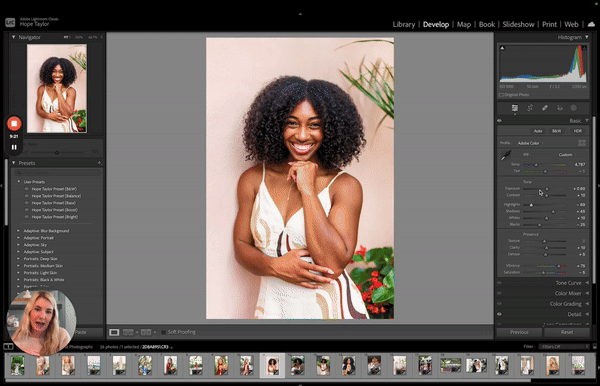Screen dimensions: 600x386
Task: Open the WB Custom dropdown
Action: pyautogui.click(x=567, y=155)
